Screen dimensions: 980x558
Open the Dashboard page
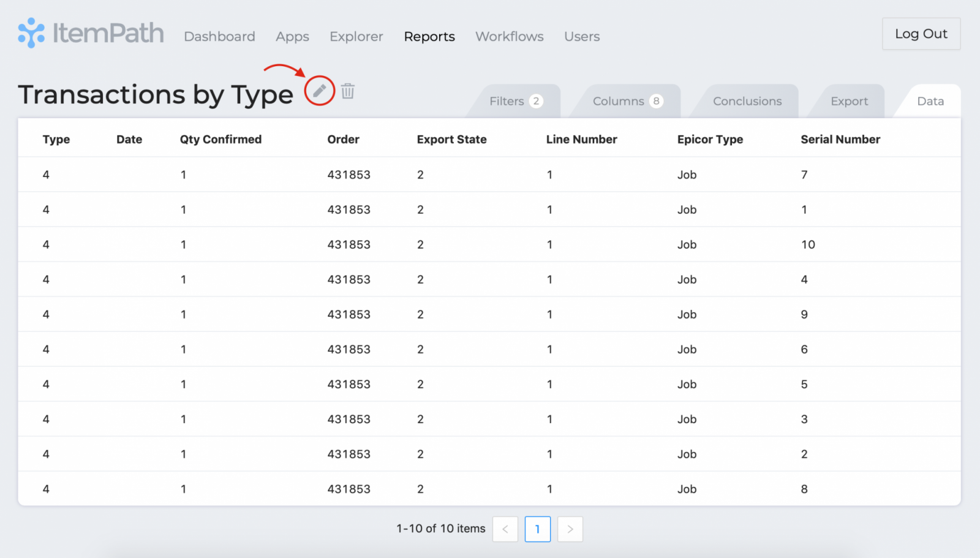(x=219, y=36)
